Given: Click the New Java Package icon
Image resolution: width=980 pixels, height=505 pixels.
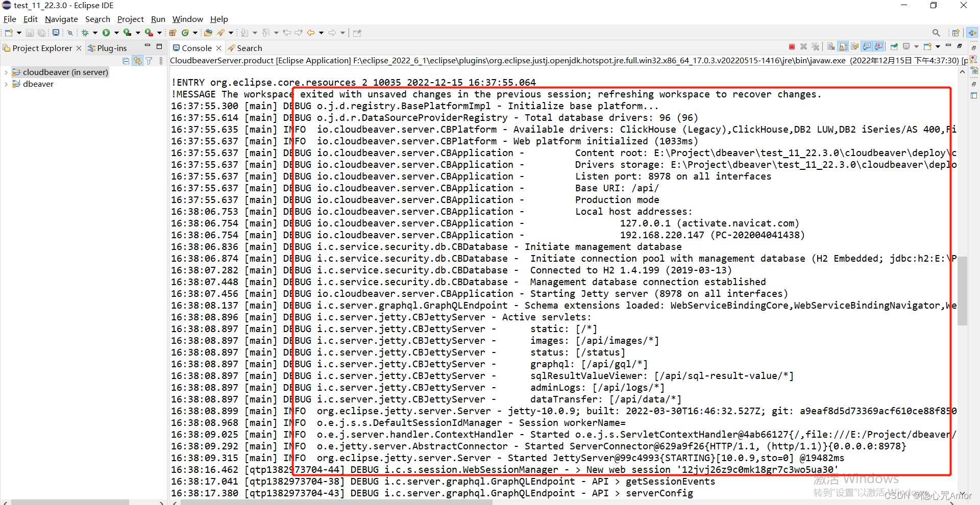Looking at the screenshot, I should 173,33.
